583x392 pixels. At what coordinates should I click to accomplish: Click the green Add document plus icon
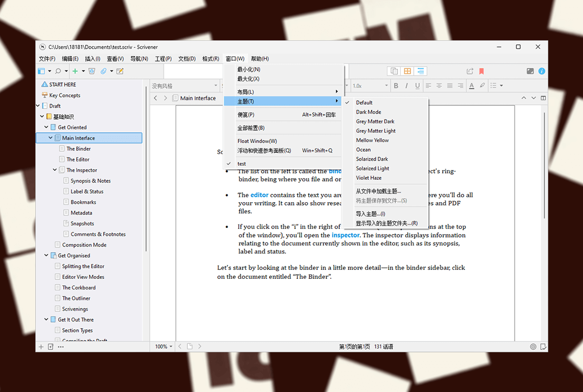coord(75,71)
